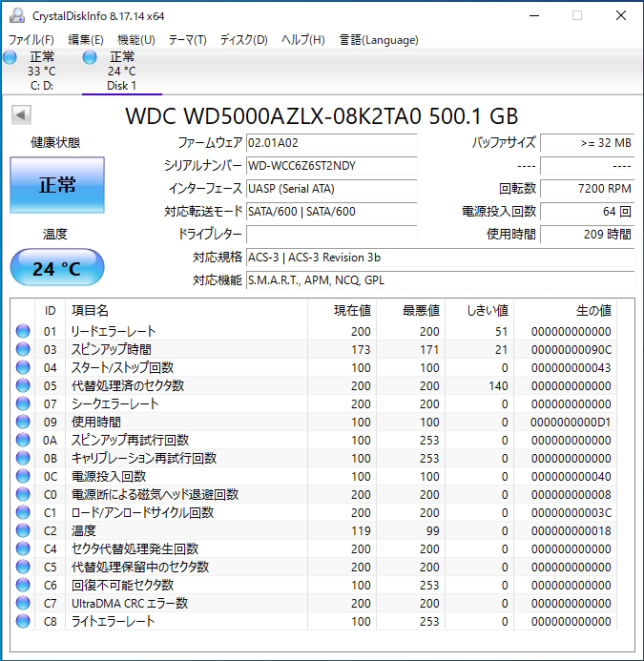Click the features field S.M.A.R.T., APM, NCQ, GPL
This screenshot has width=644, height=661.
pyautogui.click(x=440, y=279)
